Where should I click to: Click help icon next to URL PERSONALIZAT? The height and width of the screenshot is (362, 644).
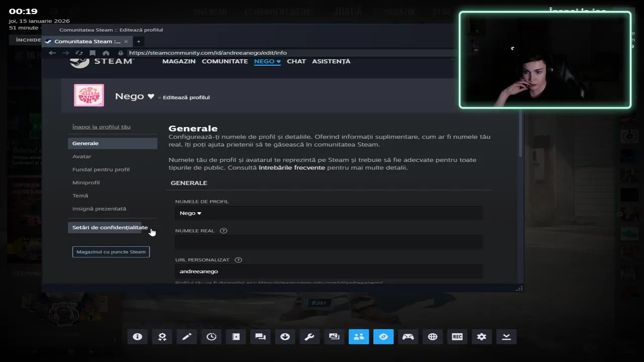click(238, 260)
